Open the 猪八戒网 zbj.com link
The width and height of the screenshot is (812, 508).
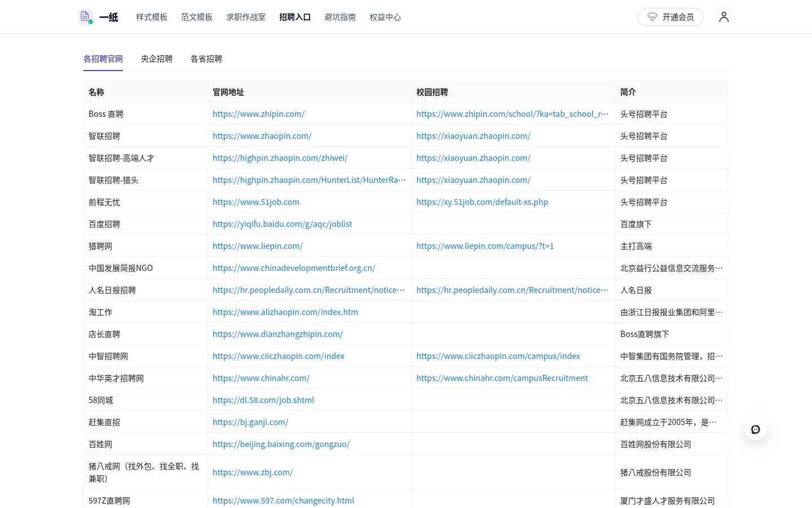[x=253, y=472]
